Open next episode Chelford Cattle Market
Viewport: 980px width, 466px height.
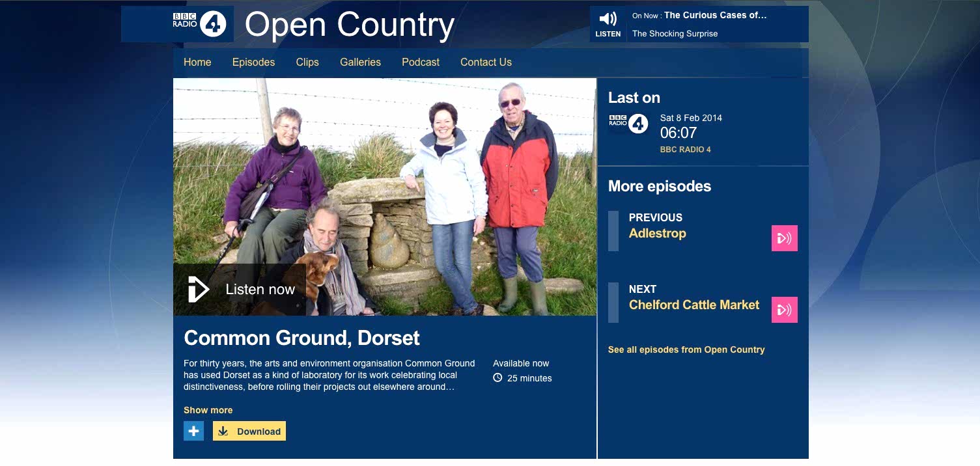click(694, 305)
